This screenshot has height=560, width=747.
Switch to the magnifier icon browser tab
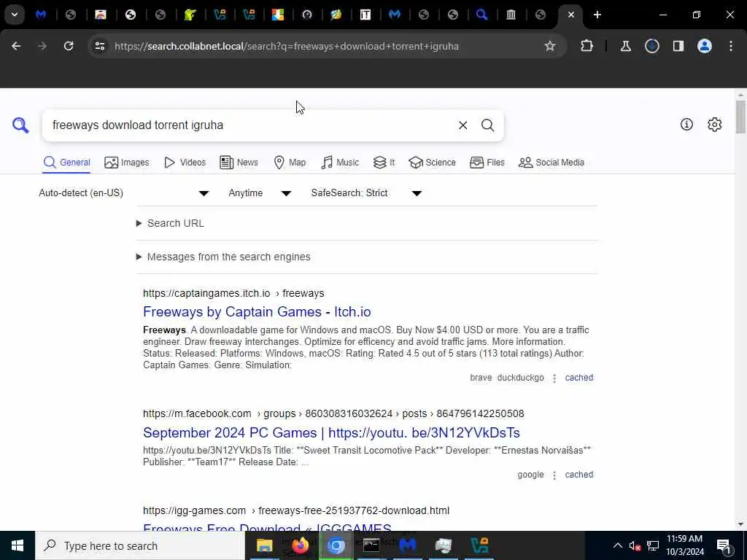point(481,15)
